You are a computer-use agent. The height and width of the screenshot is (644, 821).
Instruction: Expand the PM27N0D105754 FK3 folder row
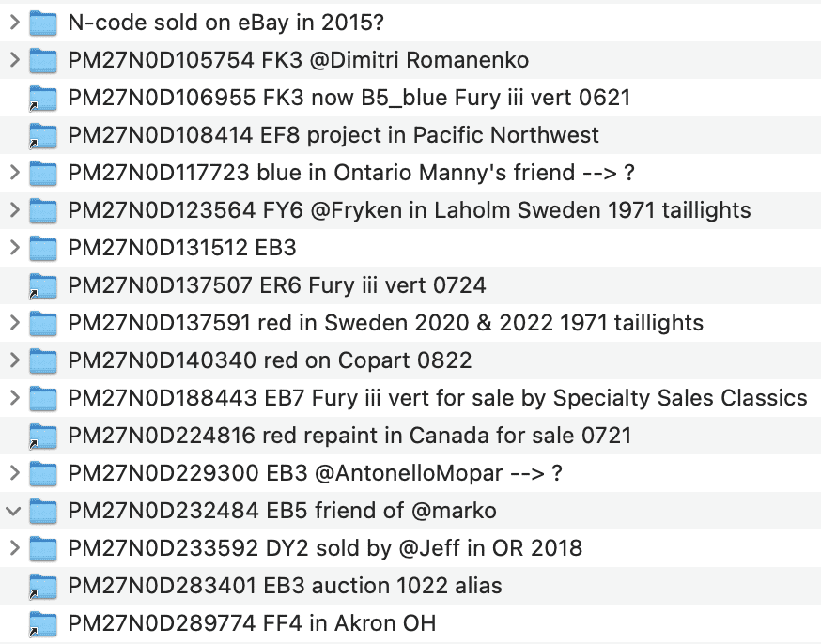click(14, 60)
